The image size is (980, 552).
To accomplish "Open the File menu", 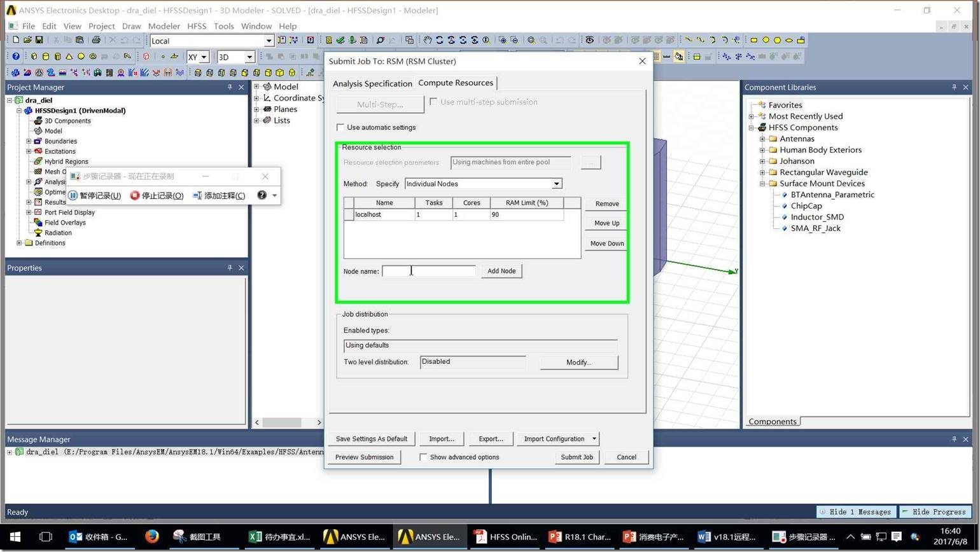I will pyautogui.click(x=29, y=26).
